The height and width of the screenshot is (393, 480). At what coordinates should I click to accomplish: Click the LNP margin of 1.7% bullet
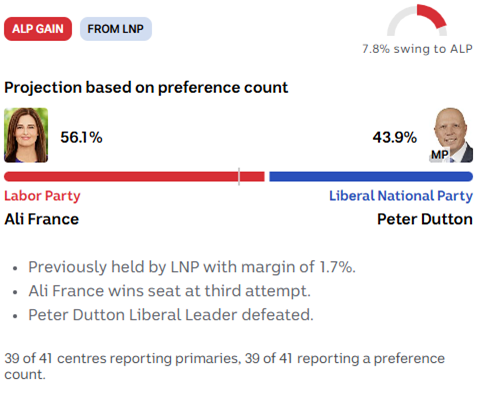192,267
